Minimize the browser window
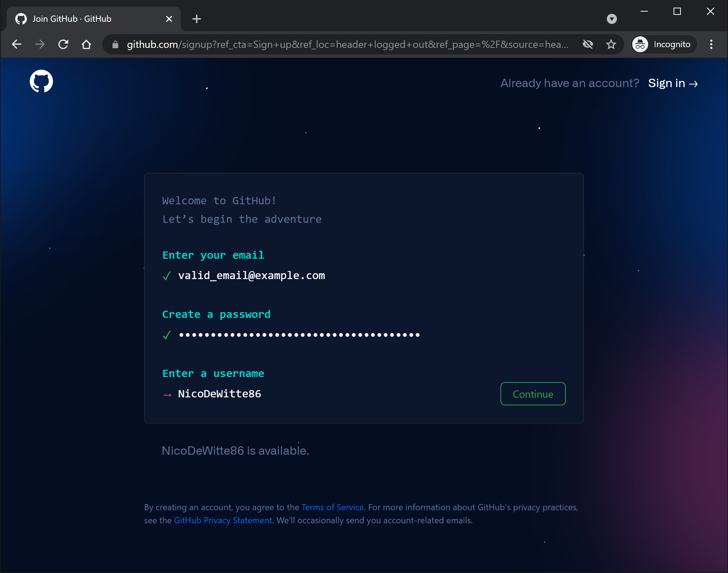Viewport: 728px width, 573px height. tap(644, 11)
